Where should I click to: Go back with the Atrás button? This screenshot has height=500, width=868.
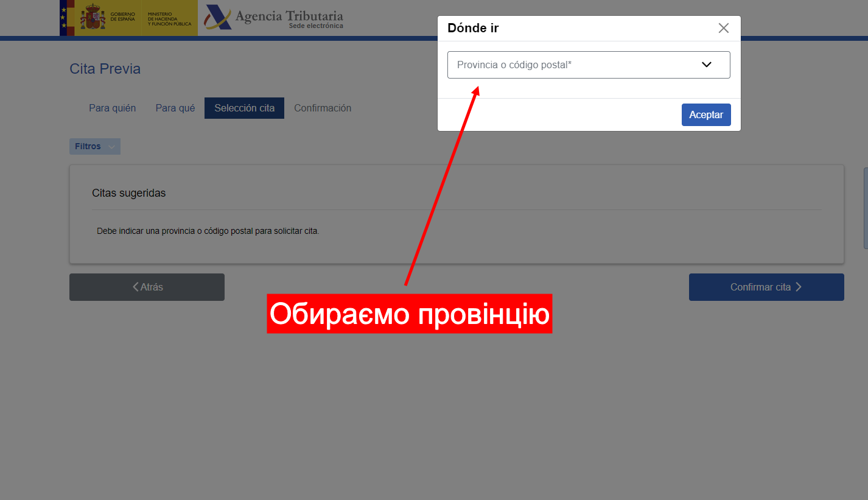(x=147, y=287)
